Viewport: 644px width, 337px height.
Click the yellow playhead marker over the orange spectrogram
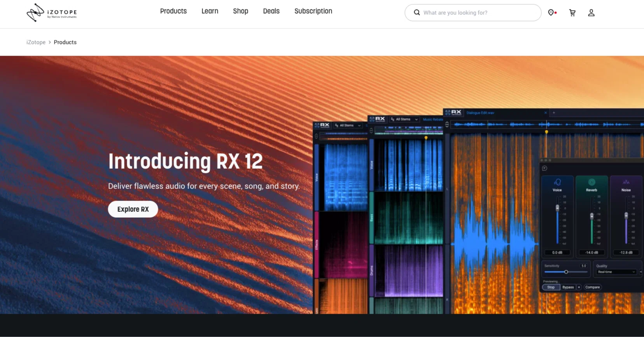tap(546, 132)
